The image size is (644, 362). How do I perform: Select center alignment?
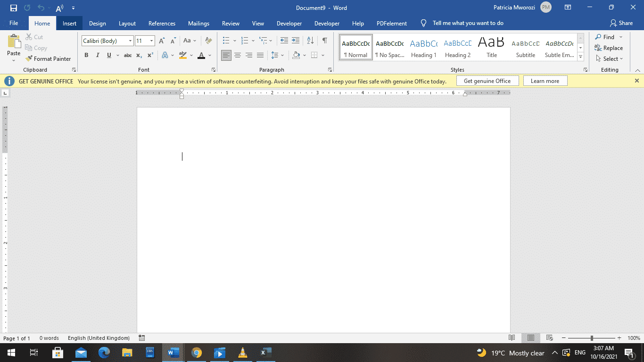pos(238,55)
